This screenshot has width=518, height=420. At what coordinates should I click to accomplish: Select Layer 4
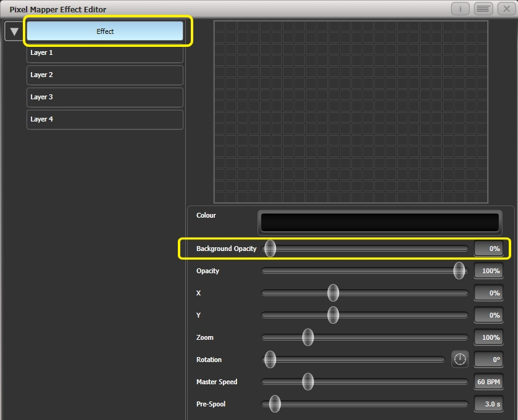[104, 120]
